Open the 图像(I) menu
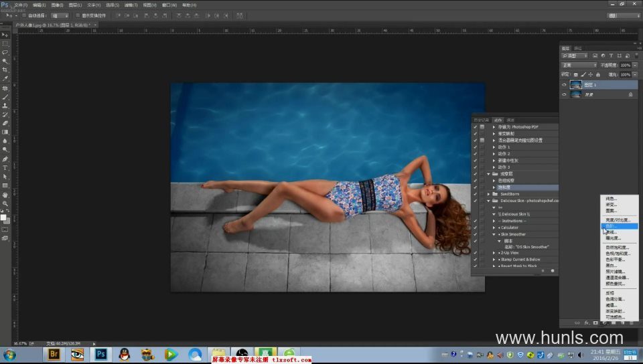The image size is (643, 364). (57, 5)
